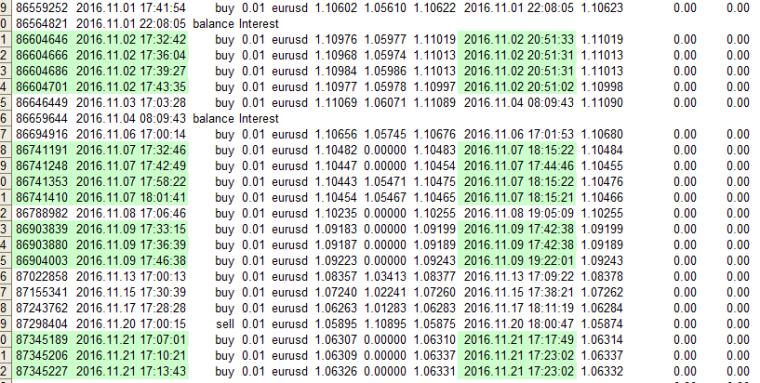Click highlighted ticket 87345227
This screenshot has height=383, width=760.
point(42,371)
